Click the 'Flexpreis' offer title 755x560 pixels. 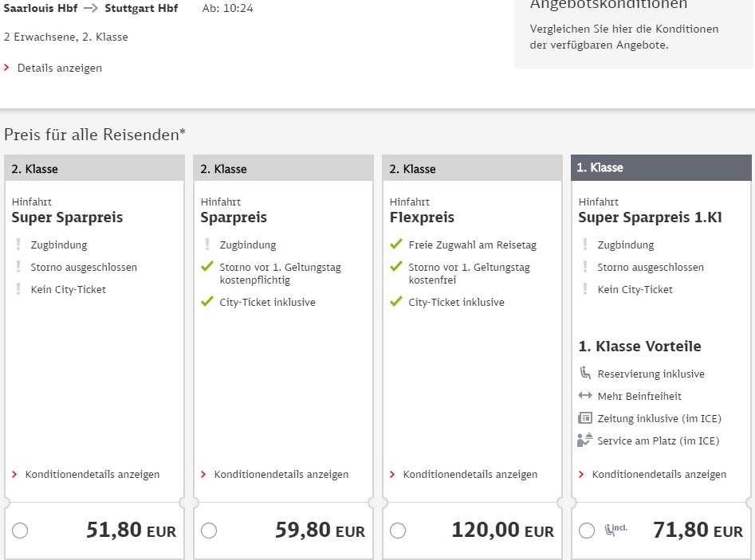click(422, 217)
